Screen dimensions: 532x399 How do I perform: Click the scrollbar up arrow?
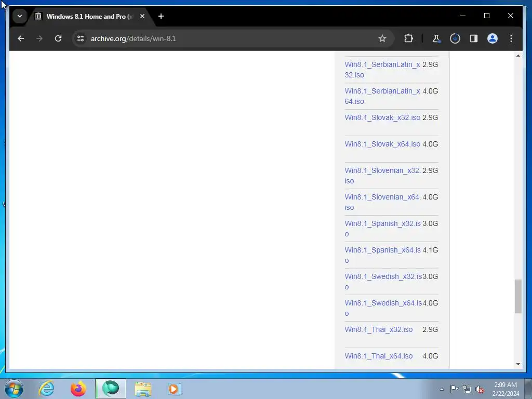pyautogui.click(x=518, y=56)
